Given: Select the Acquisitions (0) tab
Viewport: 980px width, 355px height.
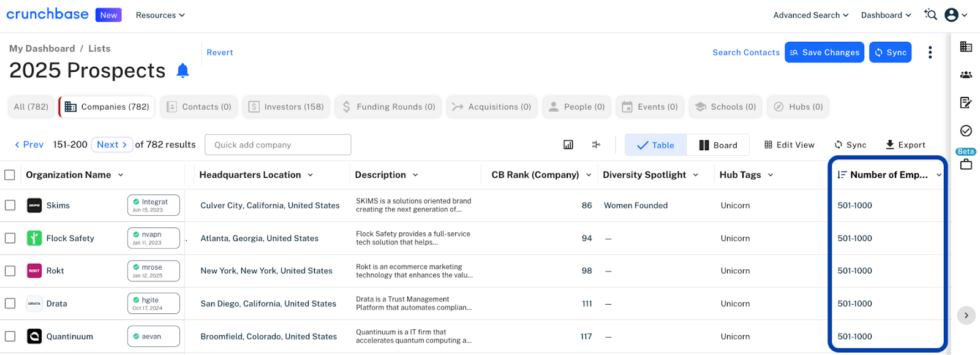Looking at the screenshot, I should (x=492, y=107).
